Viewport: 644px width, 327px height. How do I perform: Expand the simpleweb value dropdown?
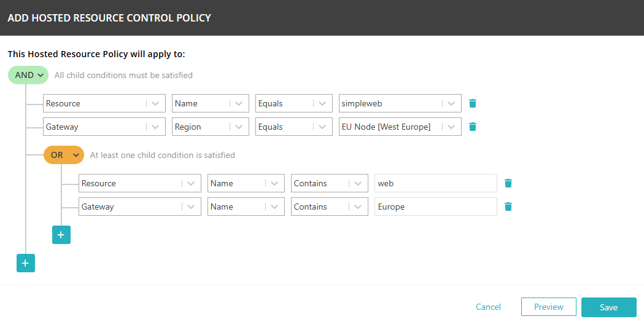pos(451,103)
